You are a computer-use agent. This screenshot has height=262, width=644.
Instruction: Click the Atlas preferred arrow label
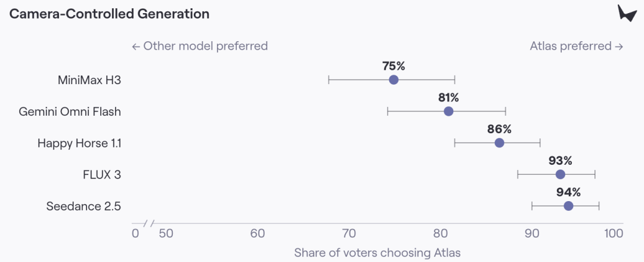(577, 45)
